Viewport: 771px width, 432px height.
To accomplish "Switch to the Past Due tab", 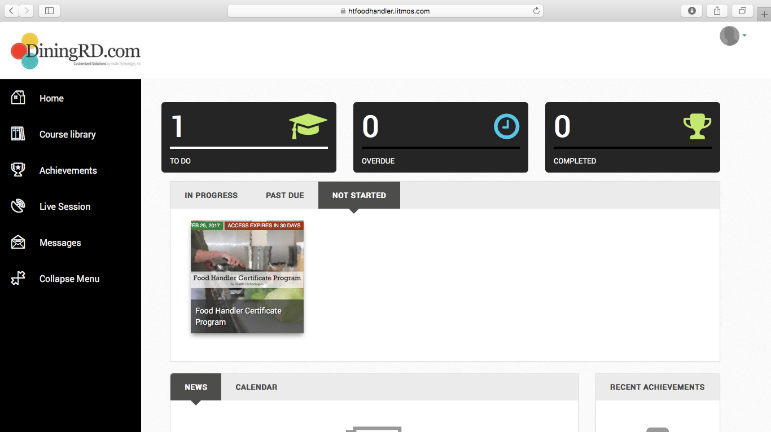I will [x=285, y=195].
